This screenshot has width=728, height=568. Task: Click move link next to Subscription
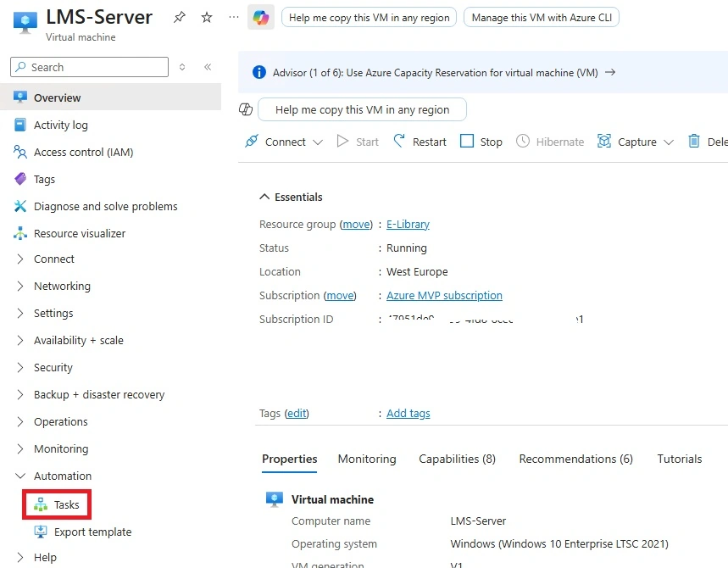340,295
